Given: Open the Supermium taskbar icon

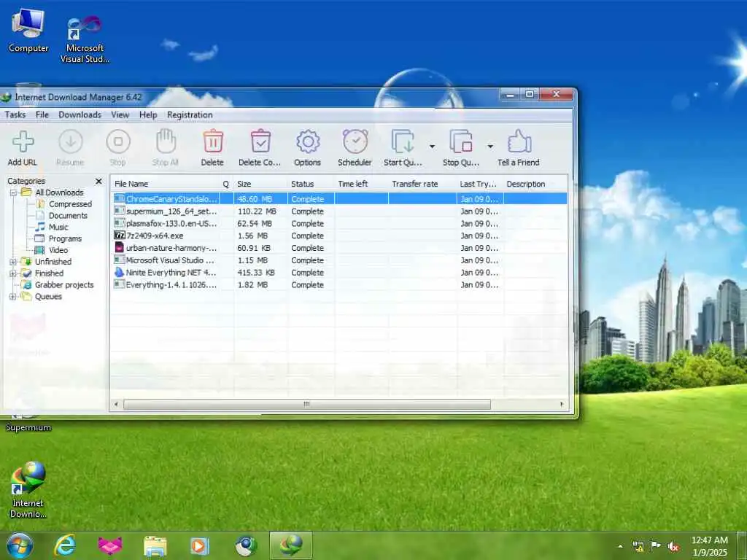Looking at the screenshot, I should tap(246, 546).
